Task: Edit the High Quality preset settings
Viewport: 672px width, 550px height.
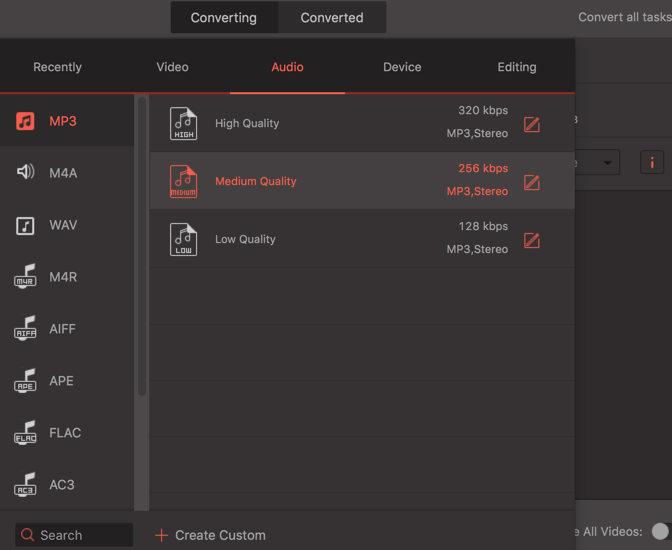Action: point(532,124)
